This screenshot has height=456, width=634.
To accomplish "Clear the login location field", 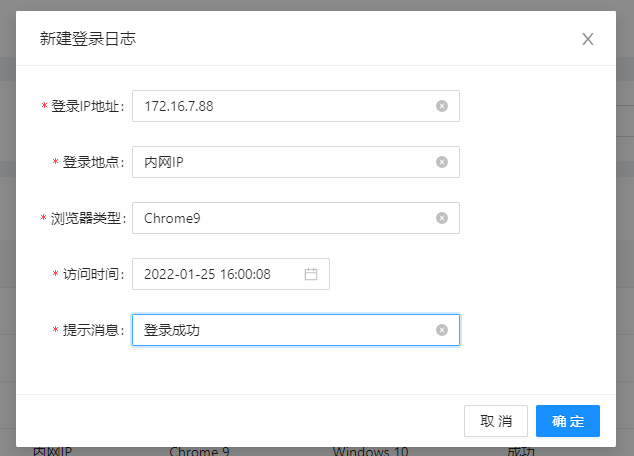I will click(x=442, y=162).
